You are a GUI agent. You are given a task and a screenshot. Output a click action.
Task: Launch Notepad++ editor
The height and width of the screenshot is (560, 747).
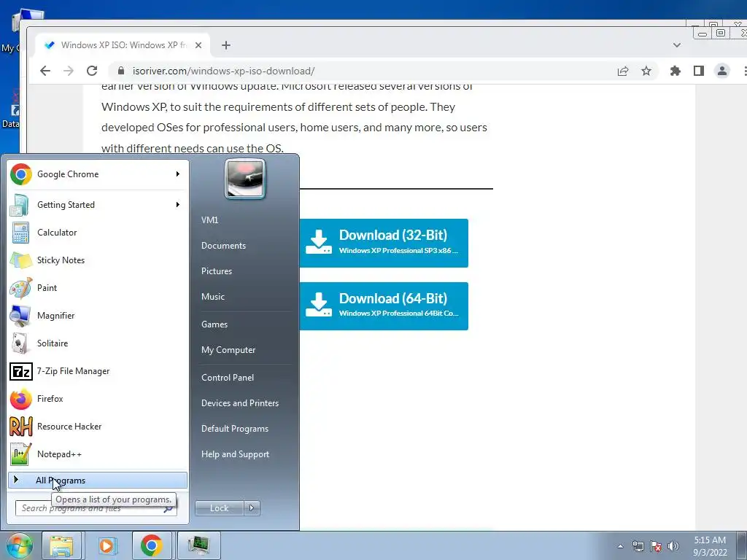click(x=98, y=454)
